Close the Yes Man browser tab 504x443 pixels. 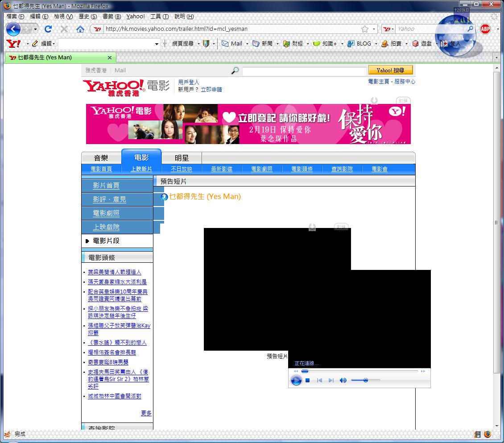(x=110, y=58)
